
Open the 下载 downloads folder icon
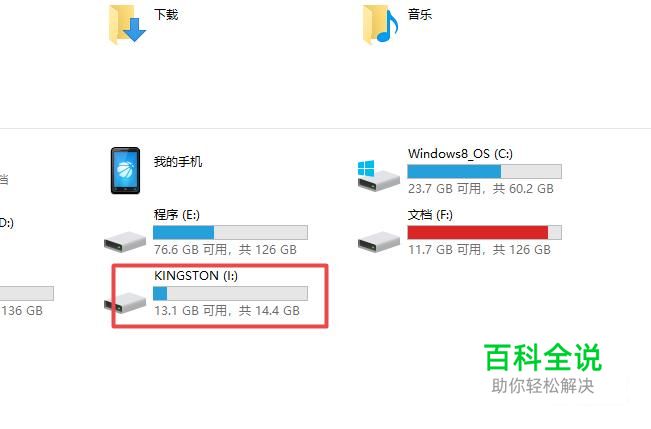[127, 24]
